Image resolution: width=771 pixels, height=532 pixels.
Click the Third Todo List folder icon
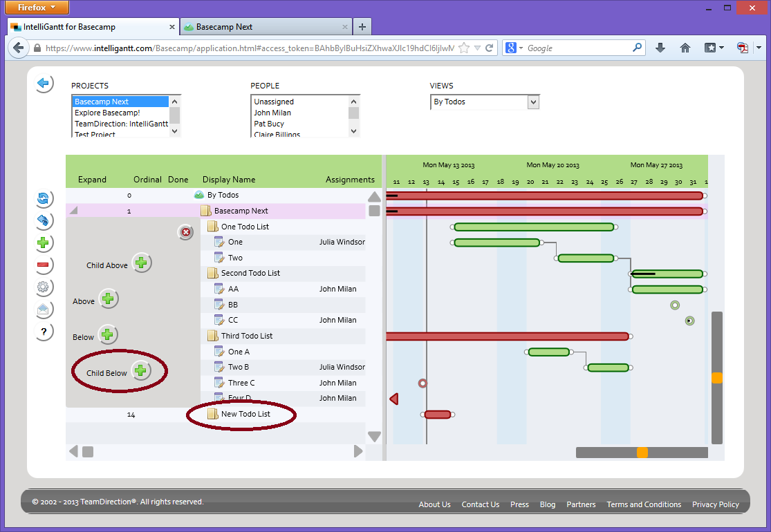click(x=212, y=336)
